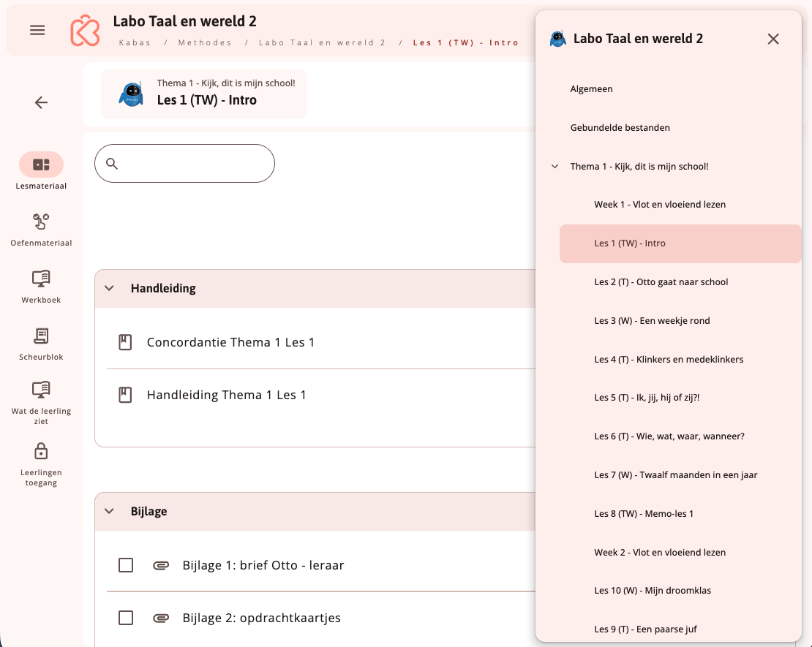Select Thema 1 - Kijk, dit is mijn school!

click(x=639, y=166)
